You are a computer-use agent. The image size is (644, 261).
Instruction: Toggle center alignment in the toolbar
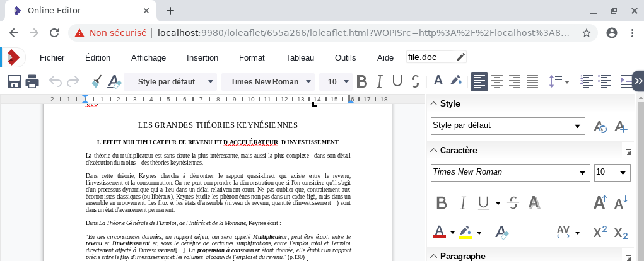498,81
